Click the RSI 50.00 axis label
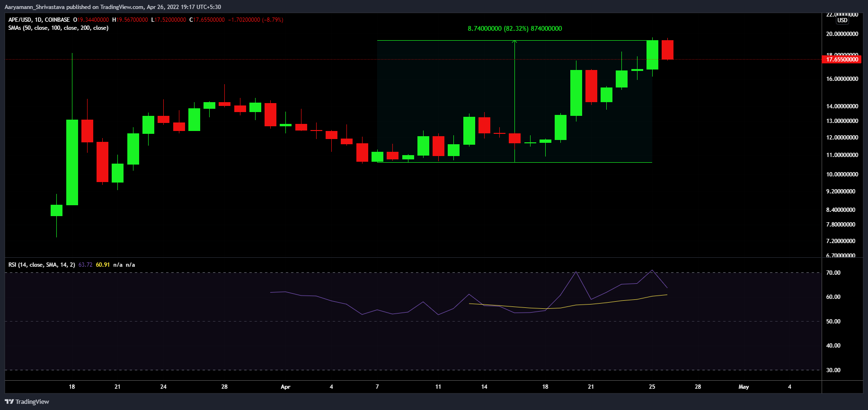 pyautogui.click(x=833, y=322)
